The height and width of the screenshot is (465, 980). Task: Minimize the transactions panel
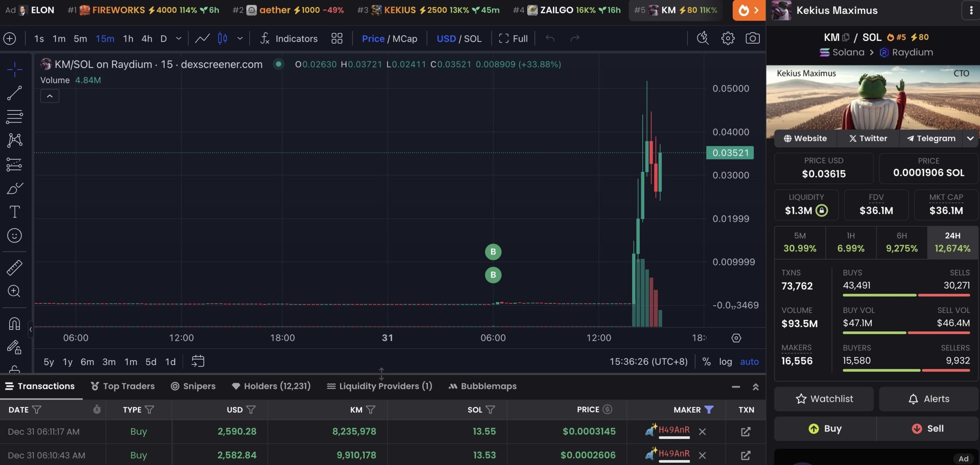pyautogui.click(x=736, y=387)
